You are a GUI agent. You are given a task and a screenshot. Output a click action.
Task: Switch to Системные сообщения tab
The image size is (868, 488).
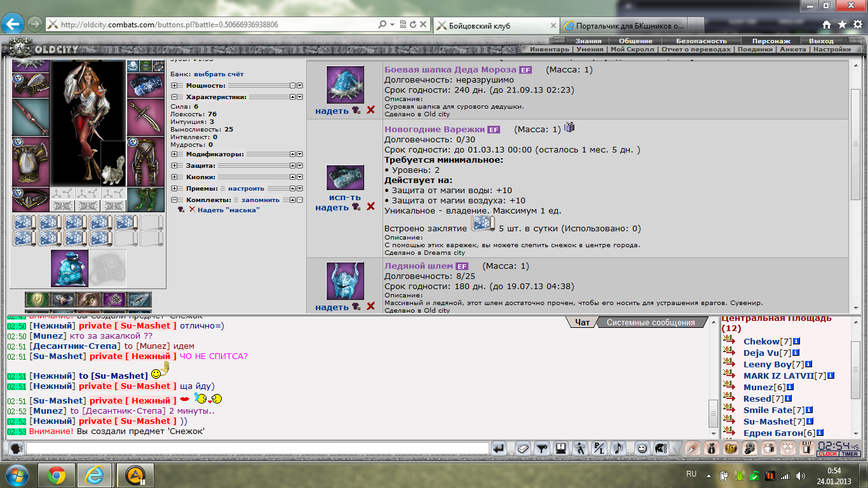[651, 322]
